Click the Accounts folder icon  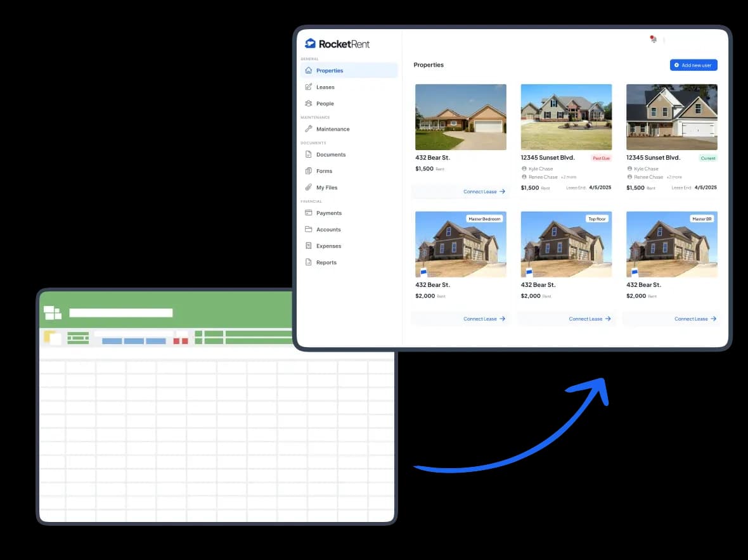tap(309, 229)
